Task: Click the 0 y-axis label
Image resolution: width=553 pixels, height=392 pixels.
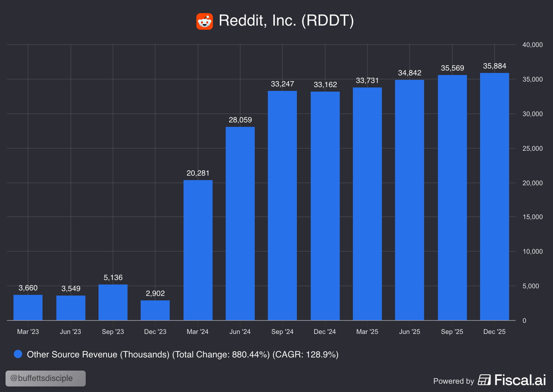Action: point(524,320)
